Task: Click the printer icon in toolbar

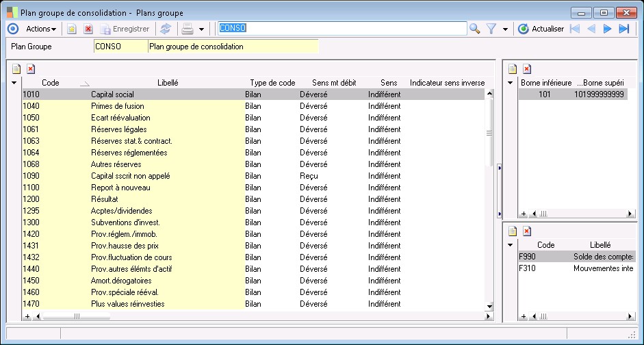Action: 187,29
